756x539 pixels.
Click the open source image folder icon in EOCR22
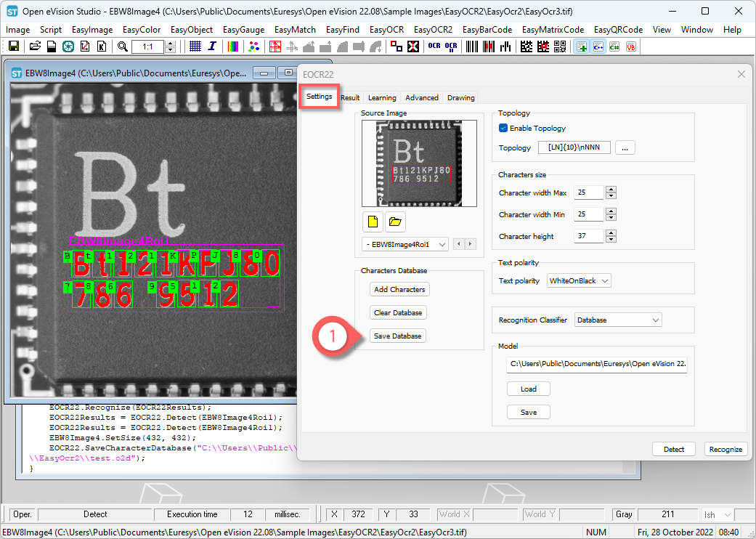point(395,222)
